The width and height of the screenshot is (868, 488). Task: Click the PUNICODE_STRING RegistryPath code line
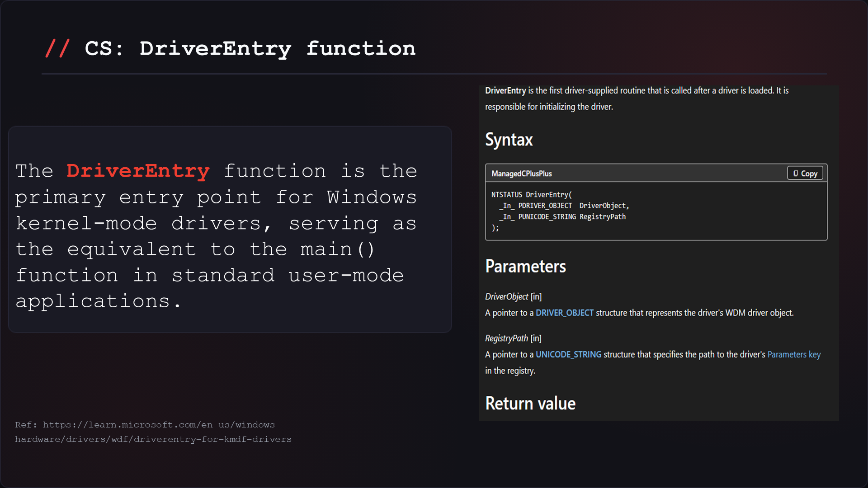(562, 217)
